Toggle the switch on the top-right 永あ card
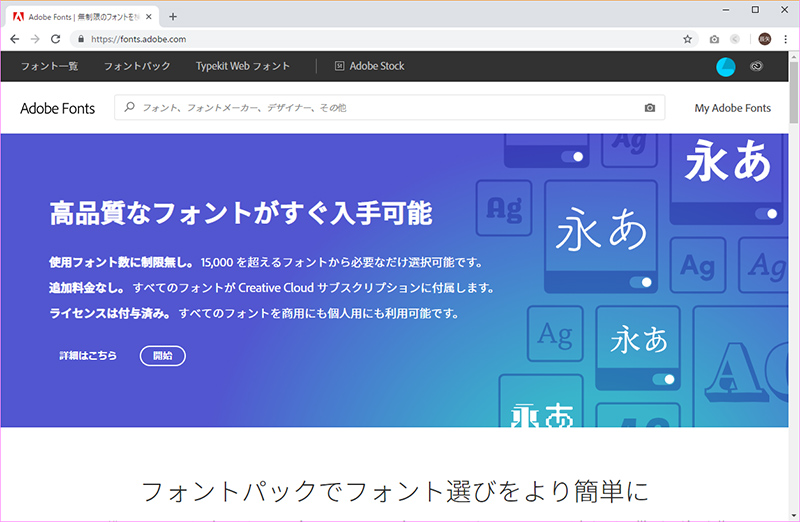800x522 pixels. [766, 214]
